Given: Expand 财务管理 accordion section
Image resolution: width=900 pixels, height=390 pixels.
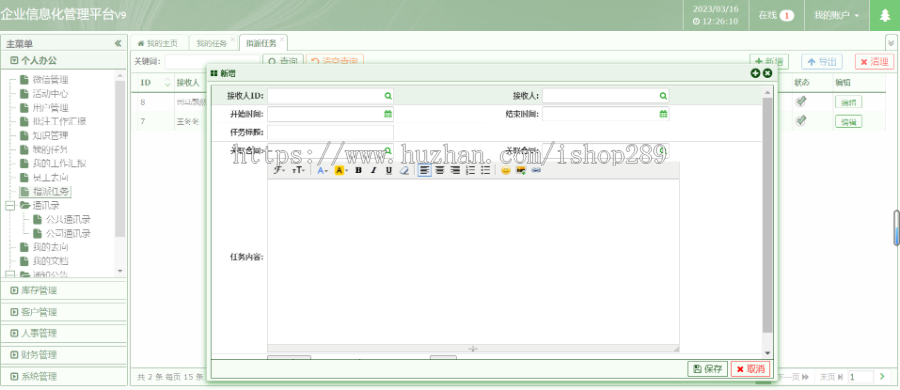Looking at the screenshot, I should point(64,355).
